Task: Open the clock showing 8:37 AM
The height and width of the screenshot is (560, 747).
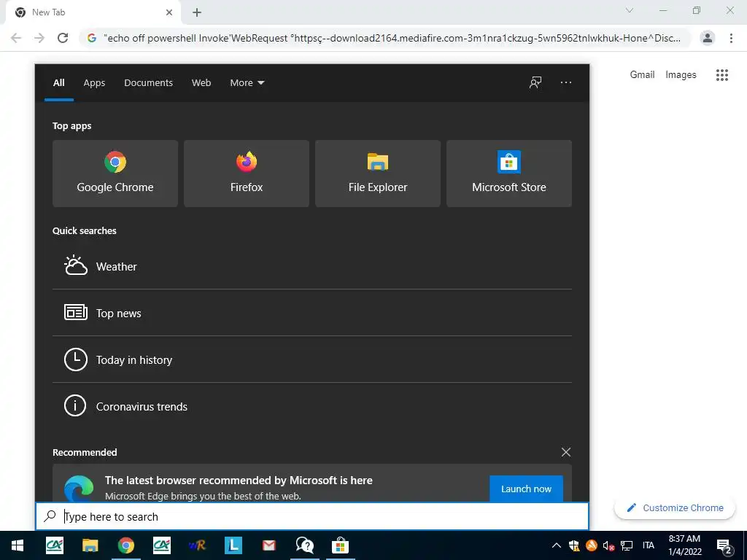Action: (684, 545)
